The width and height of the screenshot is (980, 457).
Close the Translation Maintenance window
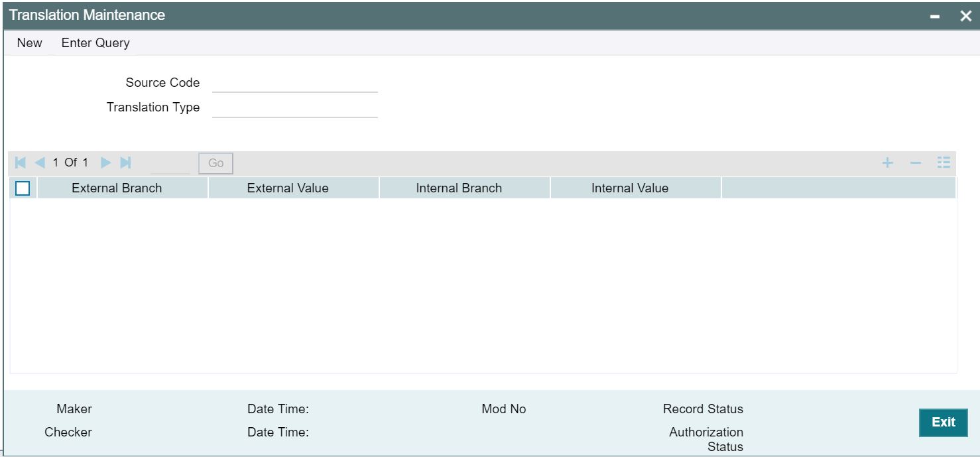click(965, 16)
